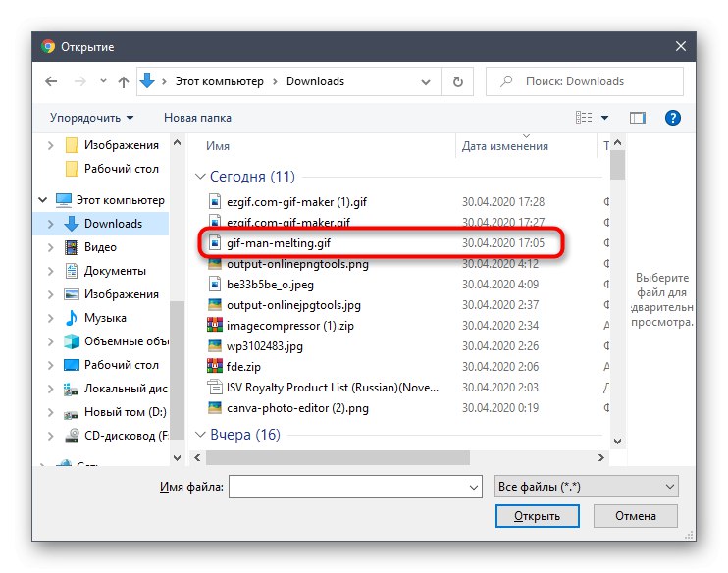Expand the address bar history dropdown
The width and height of the screenshot is (728, 573).
pos(425,82)
